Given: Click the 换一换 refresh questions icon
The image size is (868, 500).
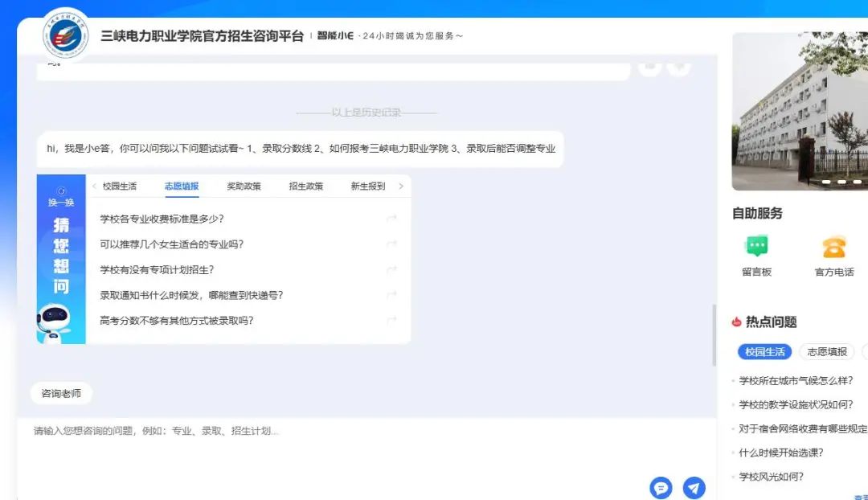Looking at the screenshot, I should tap(61, 197).
